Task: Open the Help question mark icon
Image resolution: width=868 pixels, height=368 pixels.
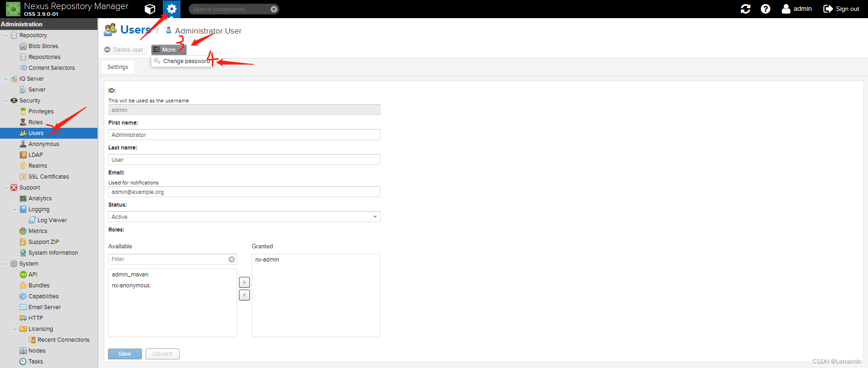Action: [766, 9]
